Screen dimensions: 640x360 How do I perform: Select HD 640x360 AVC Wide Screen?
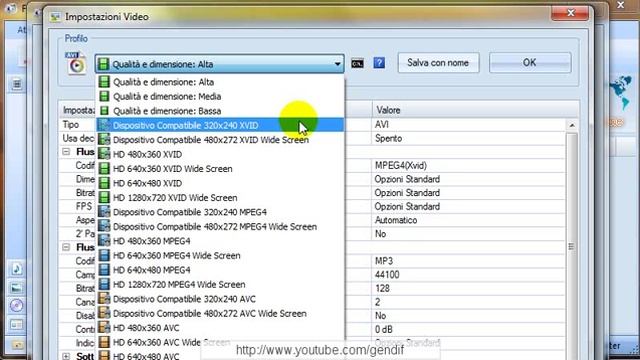click(x=220, y=342)
